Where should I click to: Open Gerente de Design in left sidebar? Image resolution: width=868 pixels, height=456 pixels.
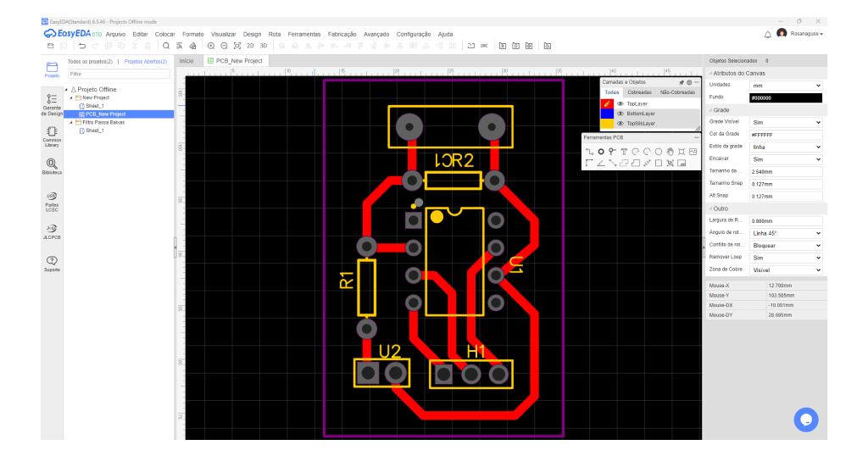click(x=52, y=104)
